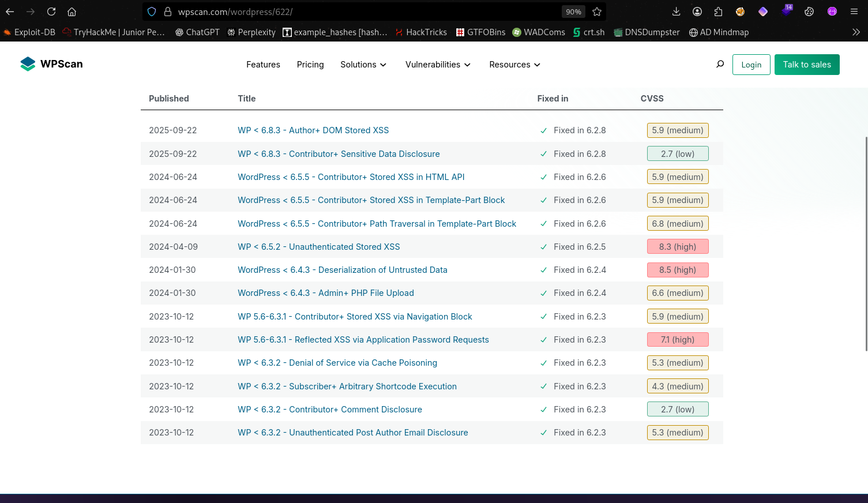Click the URL address bar field
This screenshot has width=868, height=503.
363,12
